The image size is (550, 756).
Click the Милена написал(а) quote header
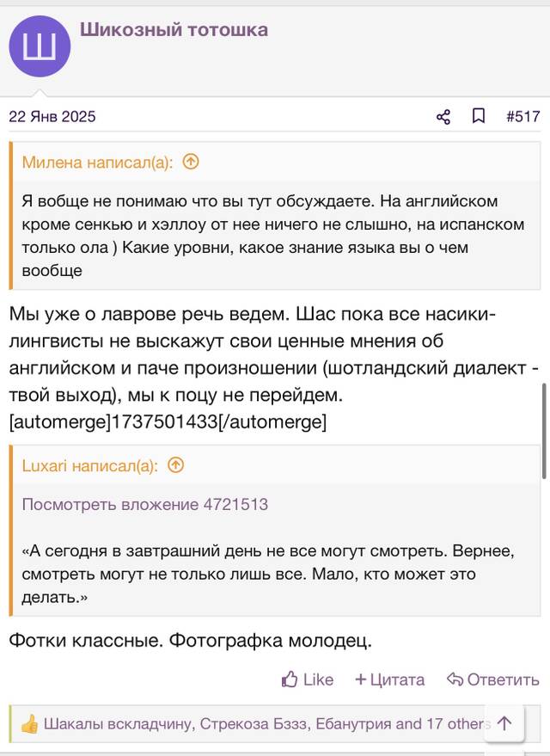tap(97, 163)
